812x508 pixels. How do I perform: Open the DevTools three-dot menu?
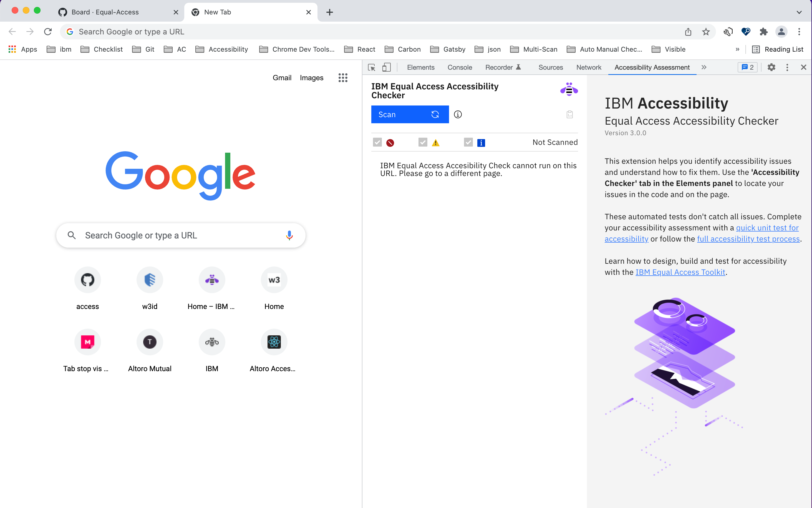click(x=787, y=67)
